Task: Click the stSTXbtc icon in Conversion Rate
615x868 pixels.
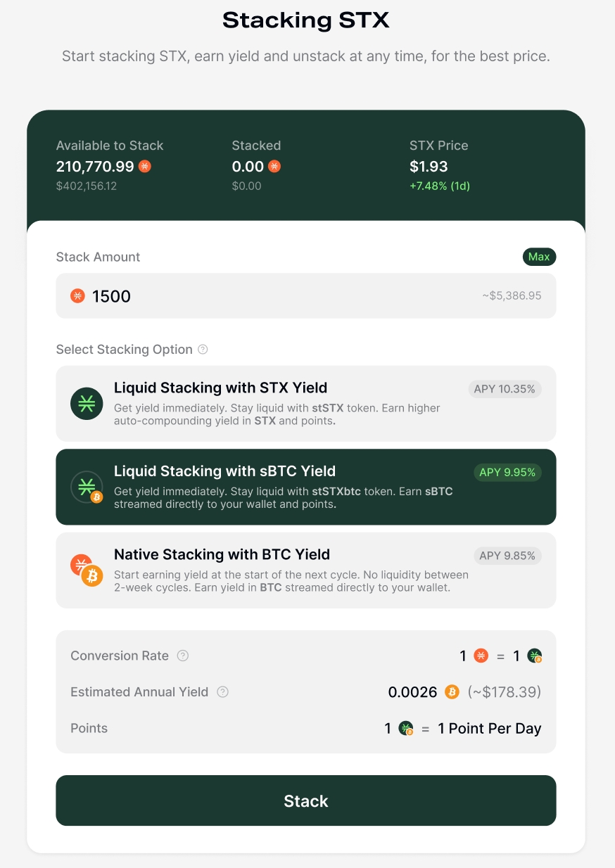Action: tap(535, 656)
